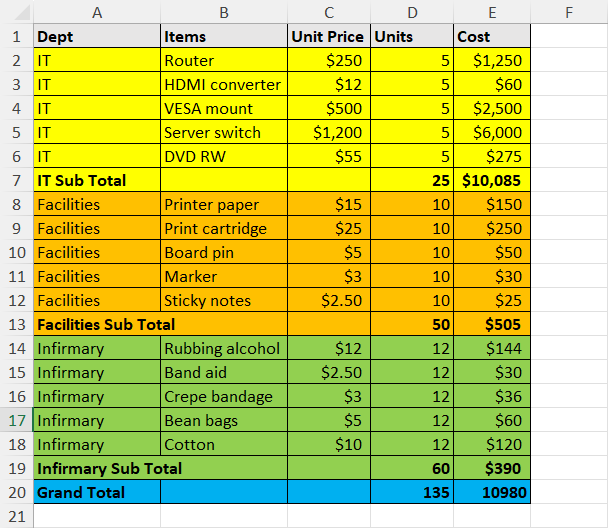Select the $25 unit price cell
The height and width of the screenshot is (528, 608).
(329, 228)
